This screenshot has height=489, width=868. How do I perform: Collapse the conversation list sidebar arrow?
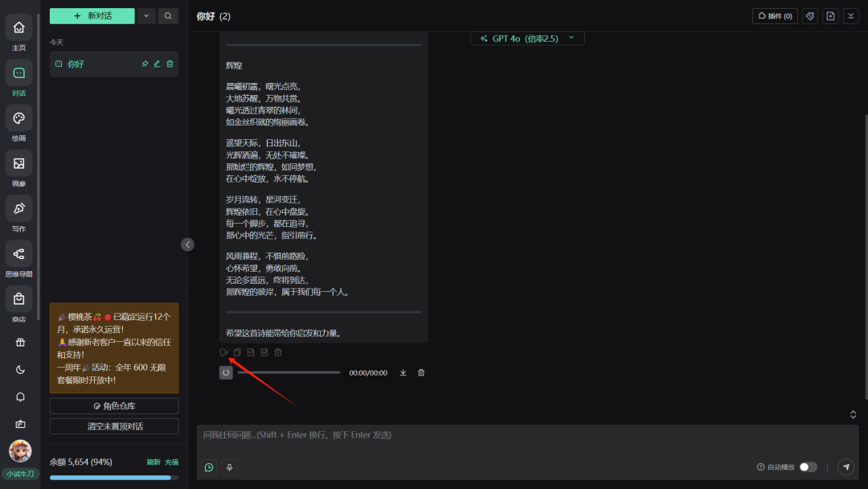tap(187, 244)
